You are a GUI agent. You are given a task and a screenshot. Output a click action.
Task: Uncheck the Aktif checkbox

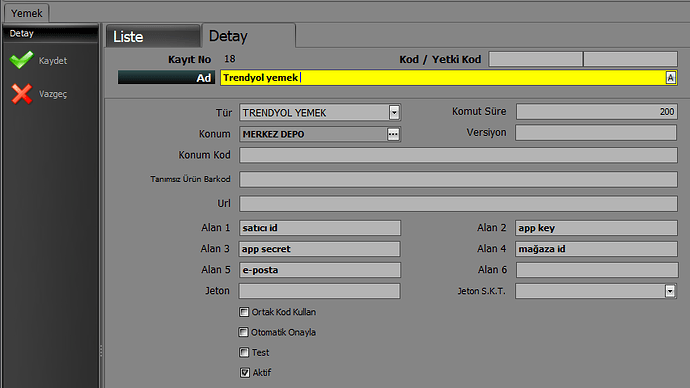[245, 373]
